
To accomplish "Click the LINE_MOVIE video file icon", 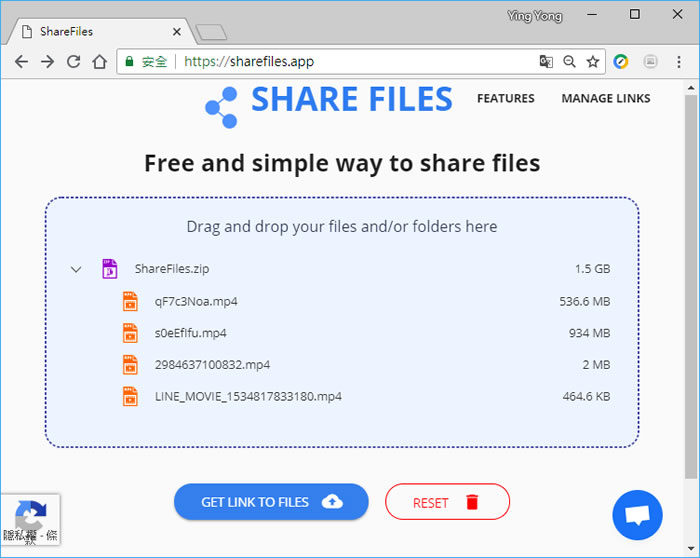I will coord(130,396).
